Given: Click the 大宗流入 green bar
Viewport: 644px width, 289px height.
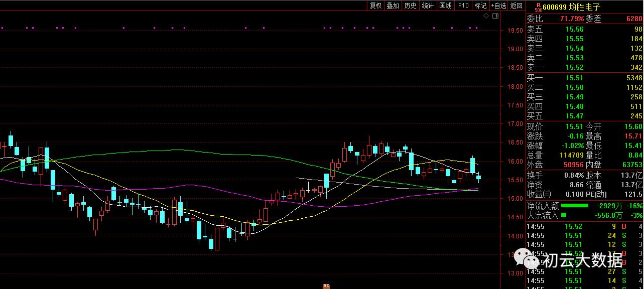Looking at the screenshot, I should tap(563, 215).
